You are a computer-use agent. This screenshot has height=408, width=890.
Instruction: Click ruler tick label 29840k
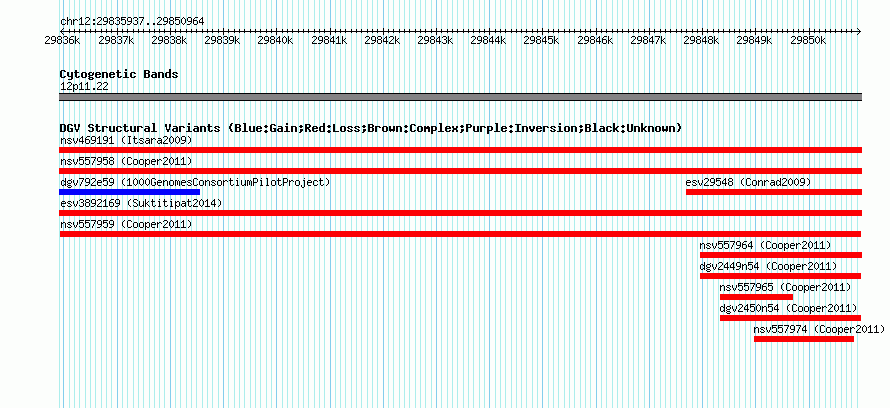[275, 40]
